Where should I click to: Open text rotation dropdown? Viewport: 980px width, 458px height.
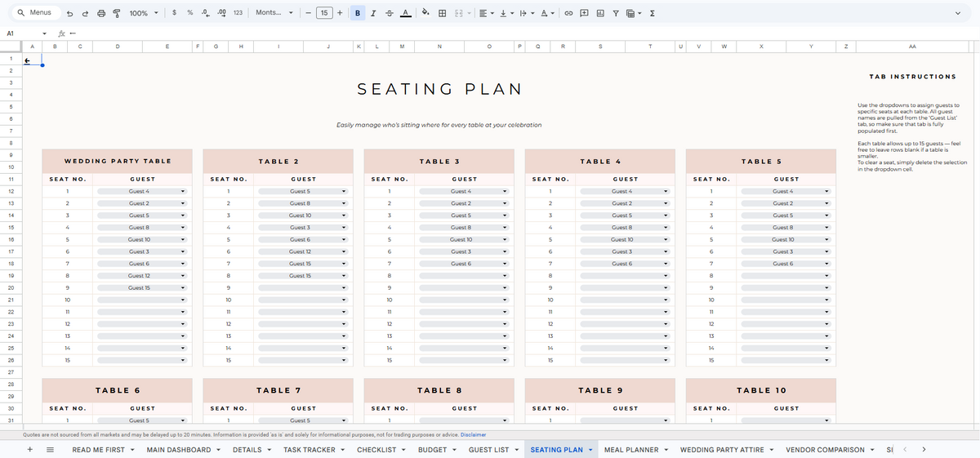[x=547, y=13]
